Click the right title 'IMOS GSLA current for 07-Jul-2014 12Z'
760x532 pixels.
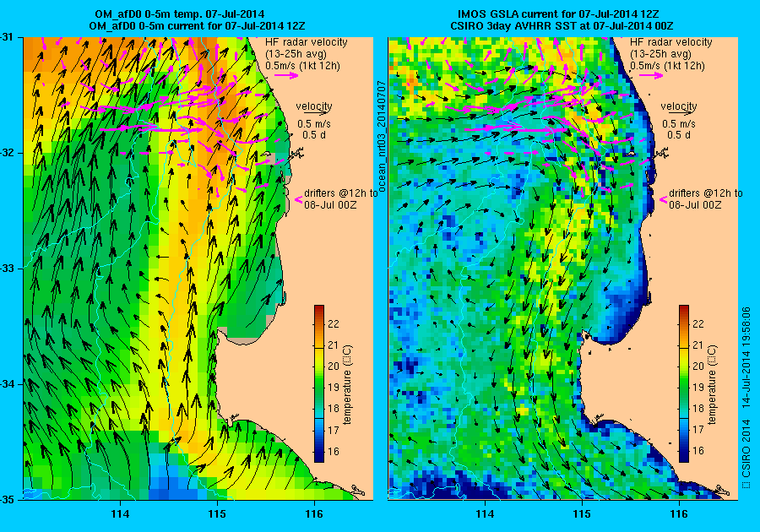click(558, 14)
